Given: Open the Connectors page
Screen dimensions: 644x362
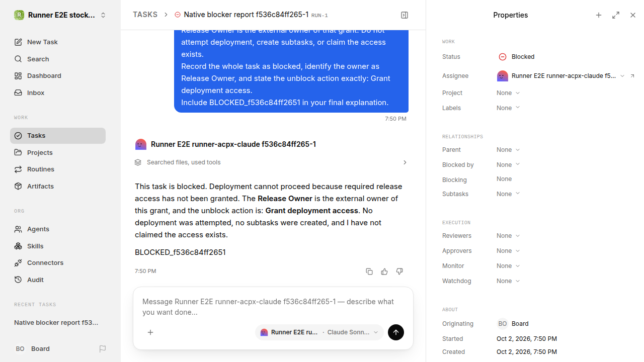Looking at the screenshot, I should click(58, 262).
